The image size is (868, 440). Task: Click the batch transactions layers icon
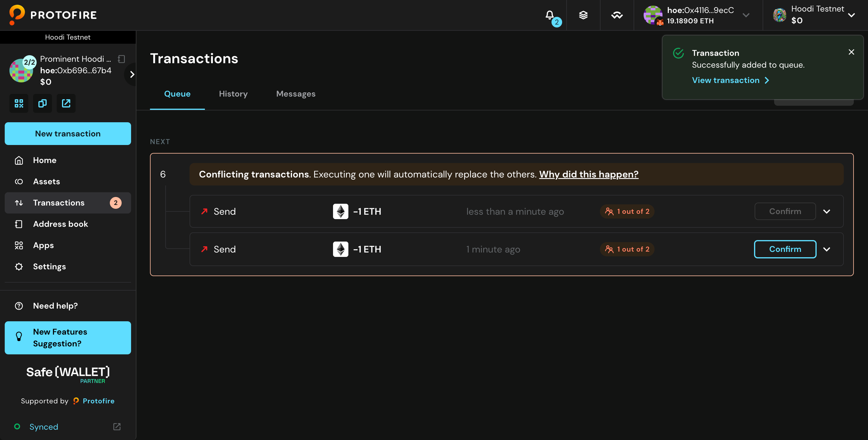click(x=583, y=15)
